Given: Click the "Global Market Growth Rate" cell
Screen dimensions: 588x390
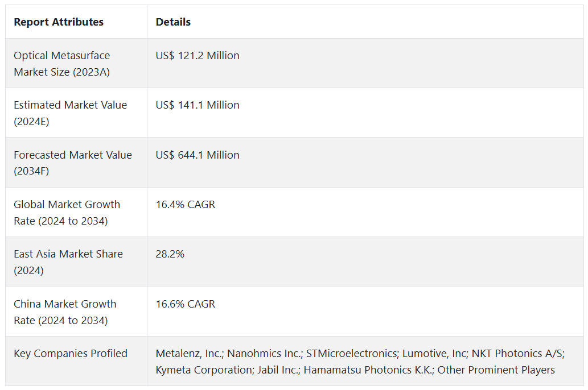Looking at the screenshot, I should tap(67, 212).
